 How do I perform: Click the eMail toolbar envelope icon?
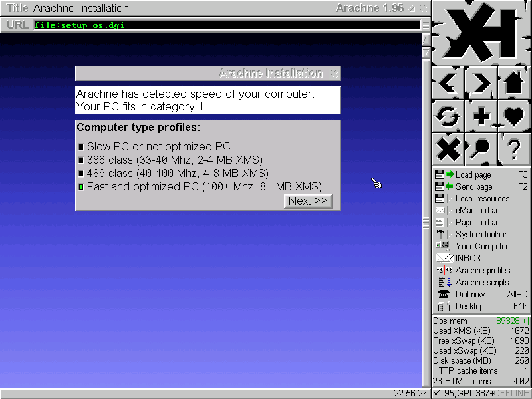440,210
